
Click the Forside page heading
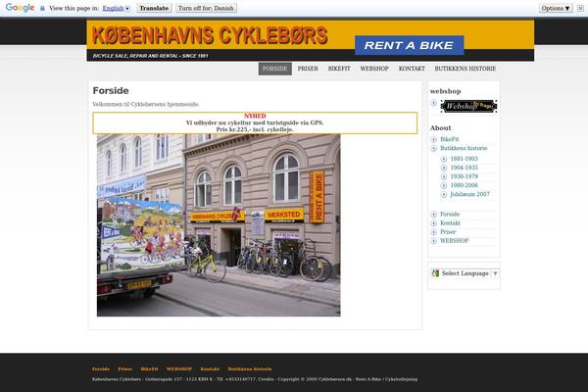[111, 91]
